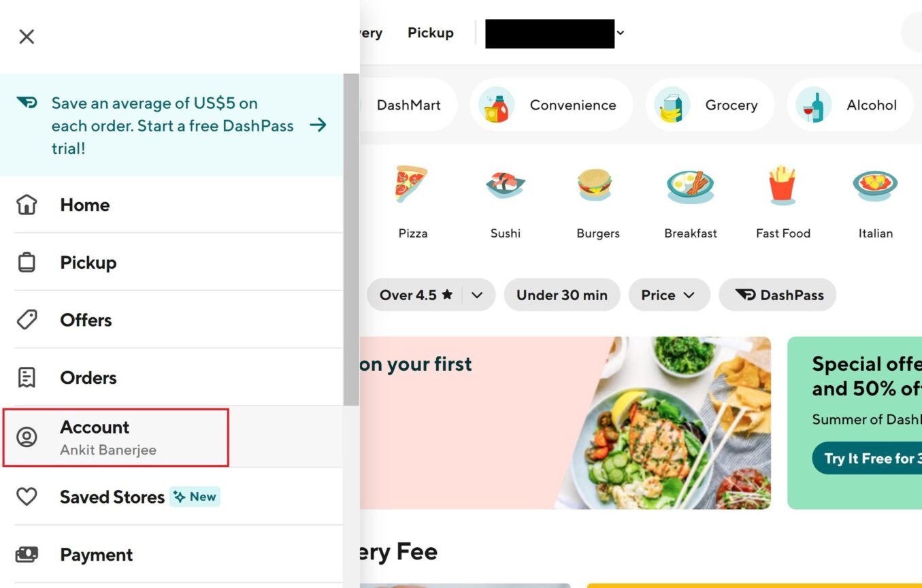Enable the Under 30 min filter
This screenshot has width=922, height=588.
[x=562, y=295]
